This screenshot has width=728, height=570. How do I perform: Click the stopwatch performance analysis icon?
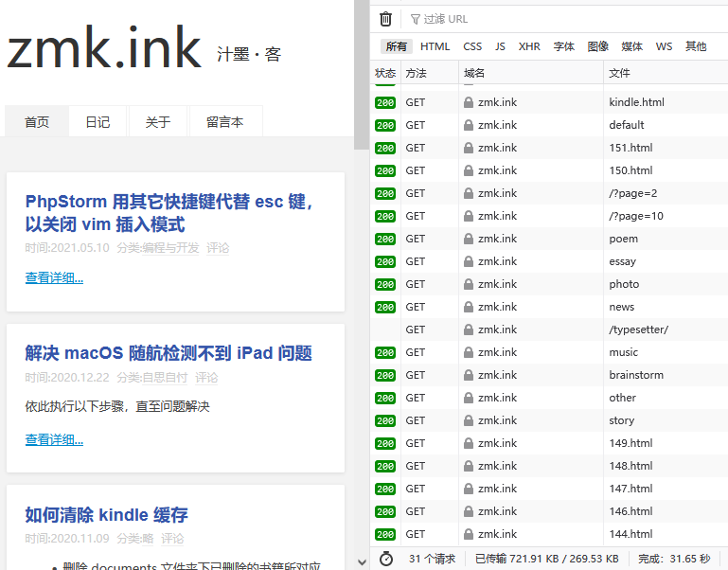click(x=385, y=559)
